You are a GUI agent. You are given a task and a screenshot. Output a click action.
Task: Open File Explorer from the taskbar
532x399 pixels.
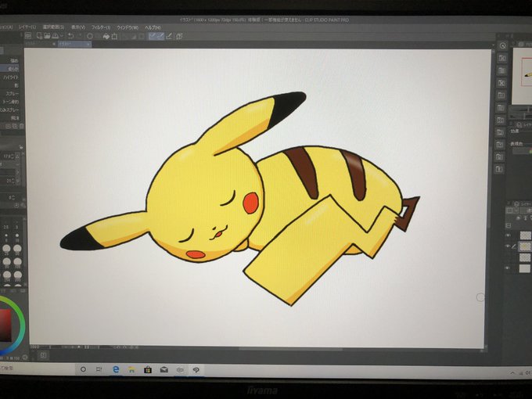(x=131, y=370)
